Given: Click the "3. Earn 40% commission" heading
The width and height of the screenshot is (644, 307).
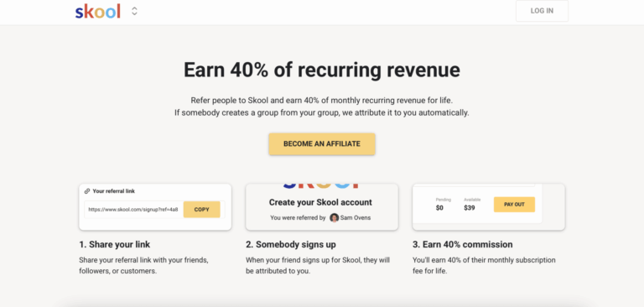Looking at the screenshot, I should (463, 245).
